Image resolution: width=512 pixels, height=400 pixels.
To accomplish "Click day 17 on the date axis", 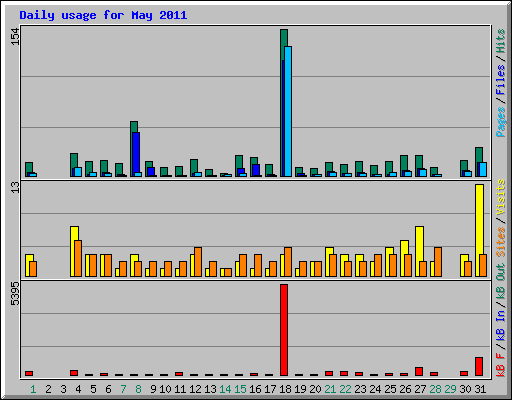I will [270, 389].
